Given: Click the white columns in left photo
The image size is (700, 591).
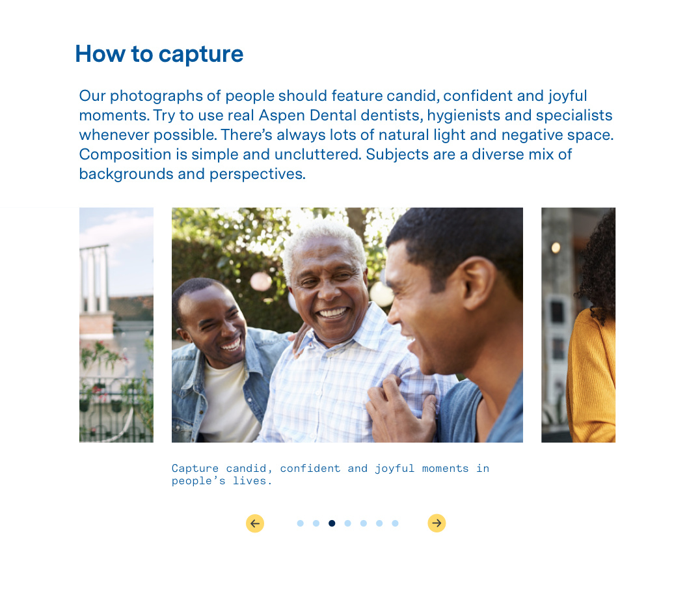Looking at the screenshot, I should coord(94,278).
